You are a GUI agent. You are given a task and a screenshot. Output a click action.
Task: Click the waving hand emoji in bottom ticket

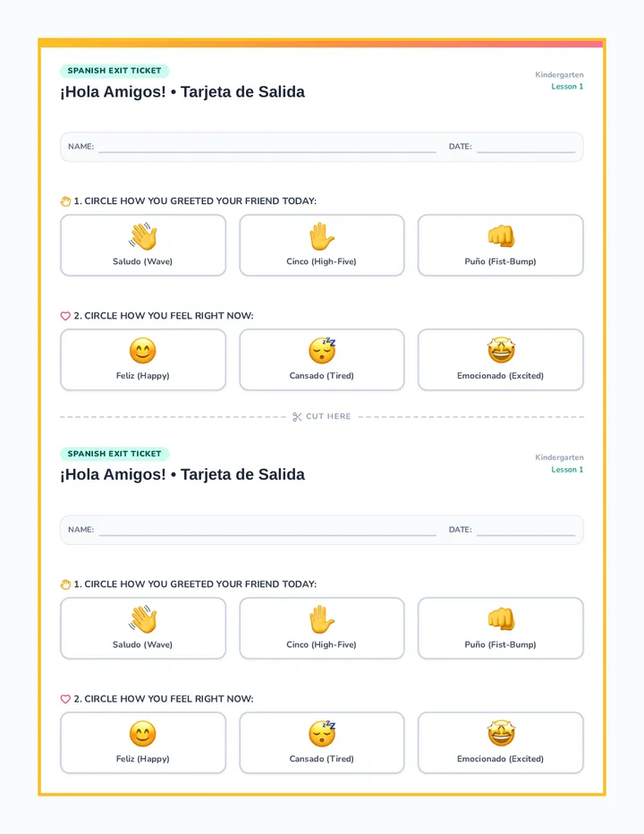[142, 619]
